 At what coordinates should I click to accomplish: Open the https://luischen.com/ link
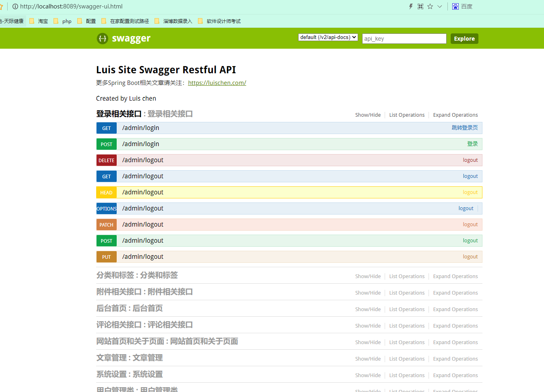pyautogui.click(x=217, y=83)
